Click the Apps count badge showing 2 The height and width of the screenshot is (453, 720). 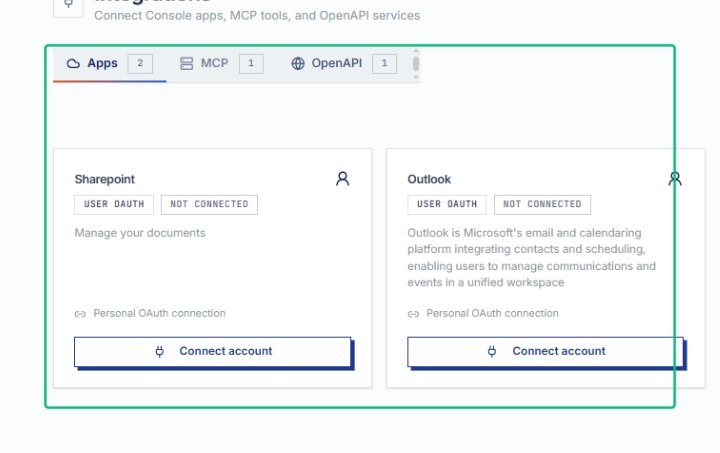(140, 64)
